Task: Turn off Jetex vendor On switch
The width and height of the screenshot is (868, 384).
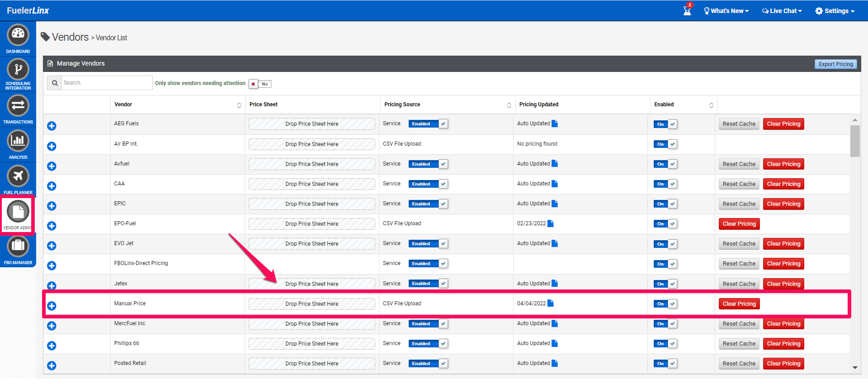Action: [665, 284]
